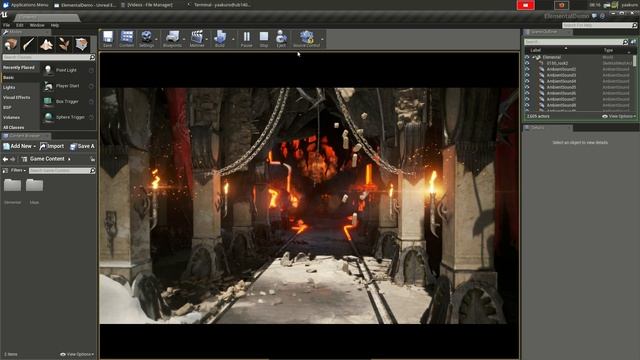Open the Source Control dropdown arrow
The width and height of the screenshot is (640, 360).
pyautogui.click(x=322, y=40)
